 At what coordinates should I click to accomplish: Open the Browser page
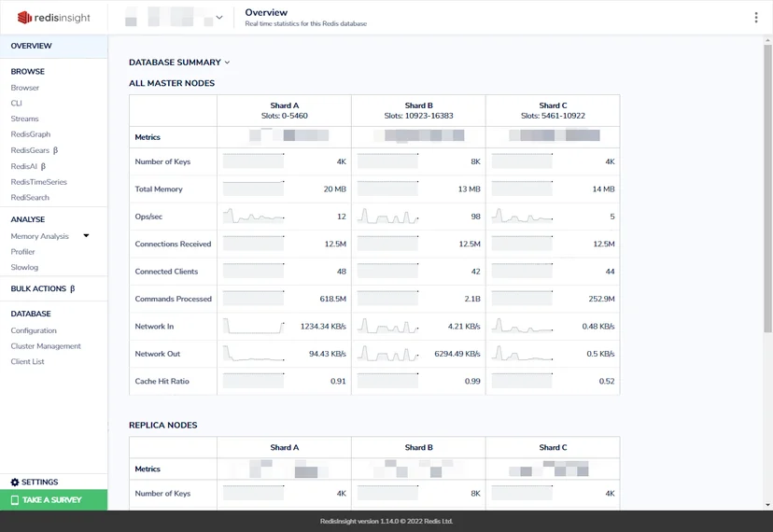pyautogui.click(x=24, y=88)
